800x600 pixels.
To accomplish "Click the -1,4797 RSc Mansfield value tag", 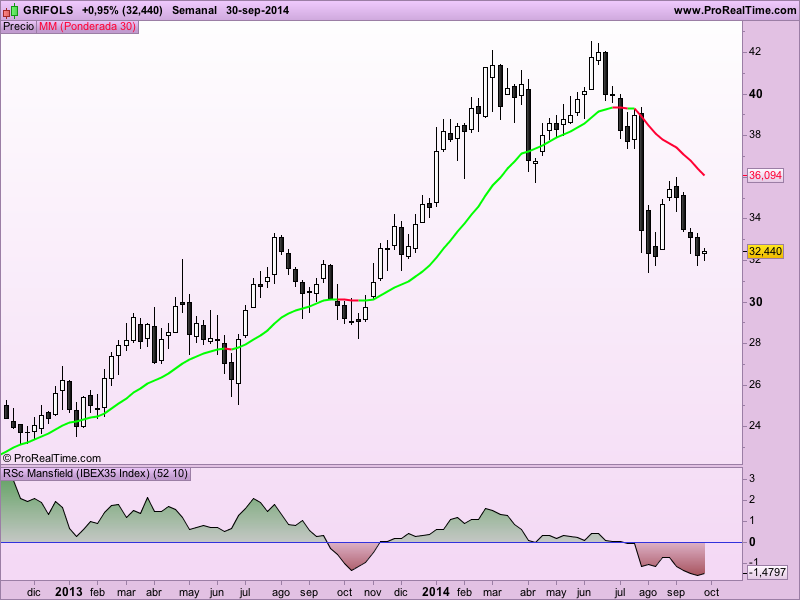I will pos(767,572).
